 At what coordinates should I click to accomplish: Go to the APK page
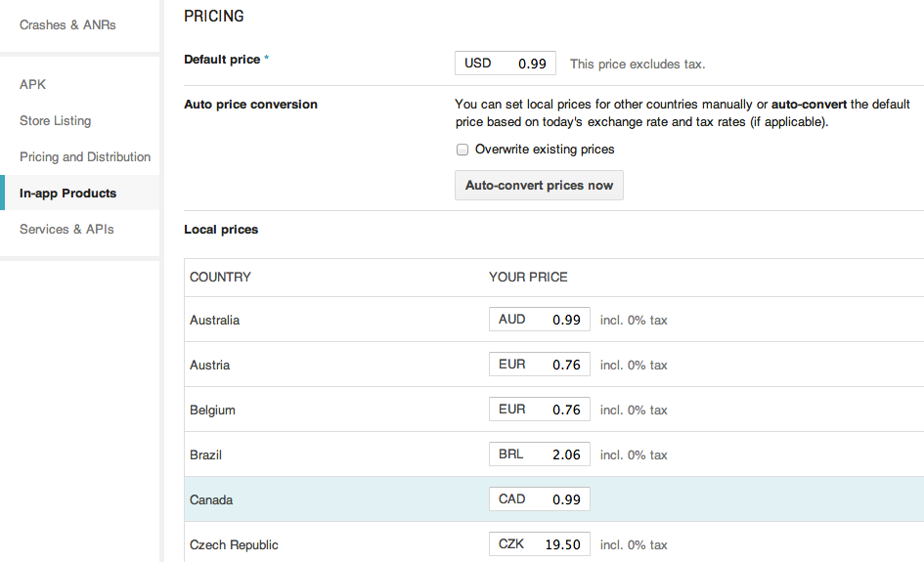click(33, 85)
